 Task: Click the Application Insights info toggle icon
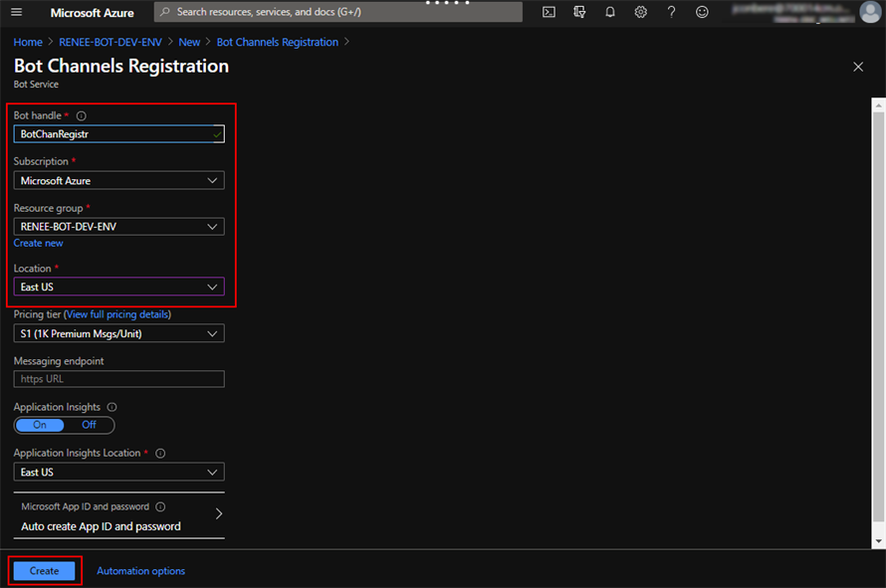point(111,407)
